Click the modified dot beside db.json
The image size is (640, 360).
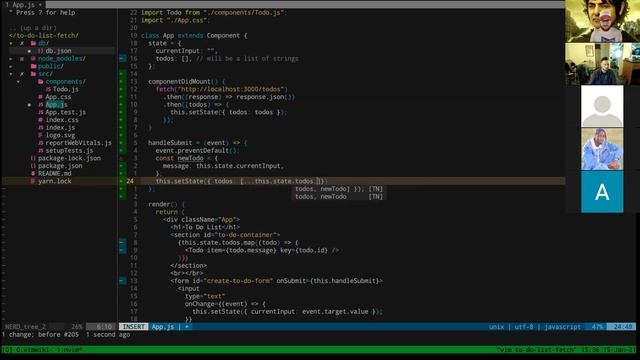(x=29, y=51)
